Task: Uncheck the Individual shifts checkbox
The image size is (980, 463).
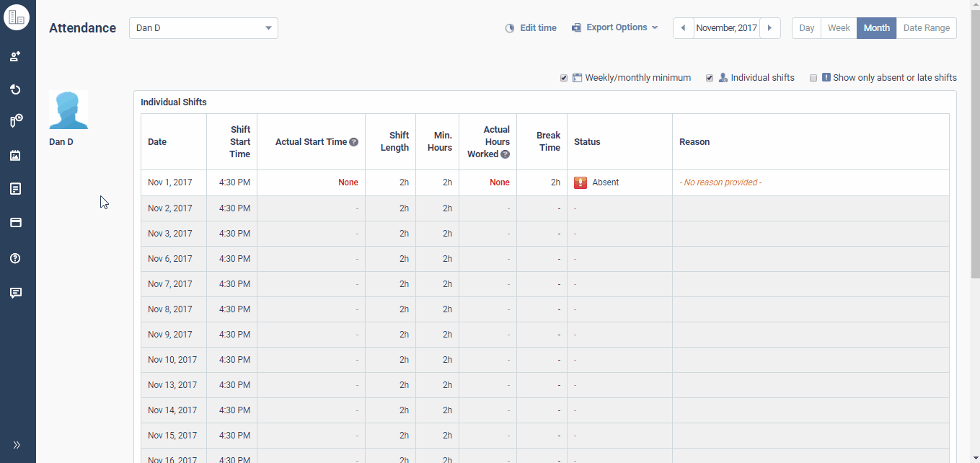Action: (x=710, y=78)
